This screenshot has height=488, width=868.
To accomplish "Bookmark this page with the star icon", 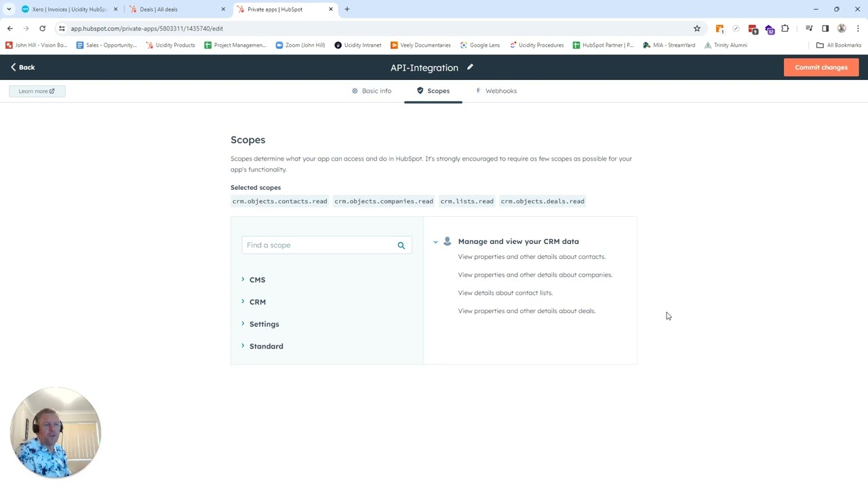I will [x=697, y=28].
